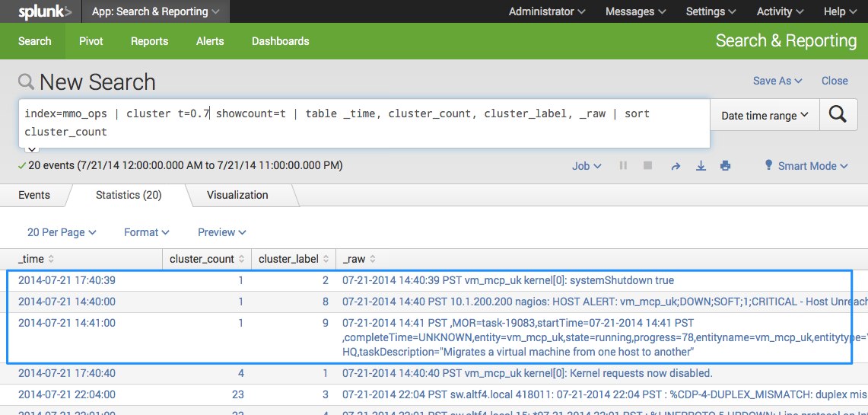Share the search results
This screenshot has height=415, width=868.
675,166
